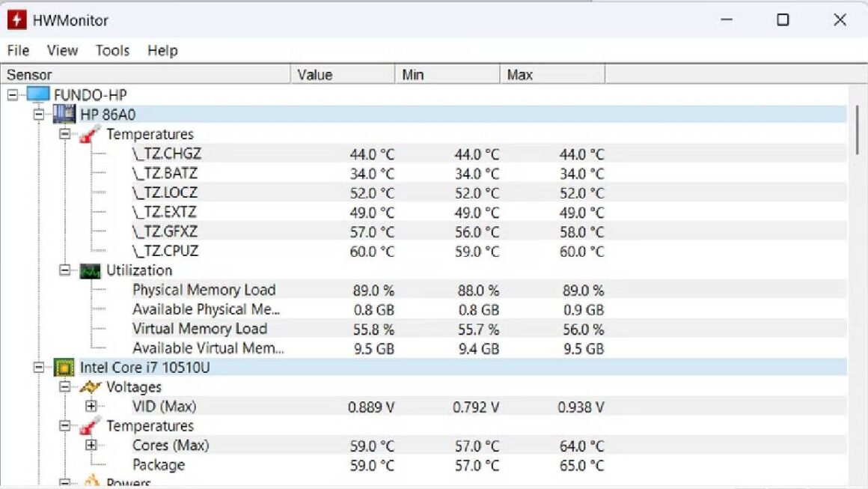Collapse the Utilization group
Image resolution: width=868 pixels, height=489 pixels.
pyautogui.click(x=65, y=270)
